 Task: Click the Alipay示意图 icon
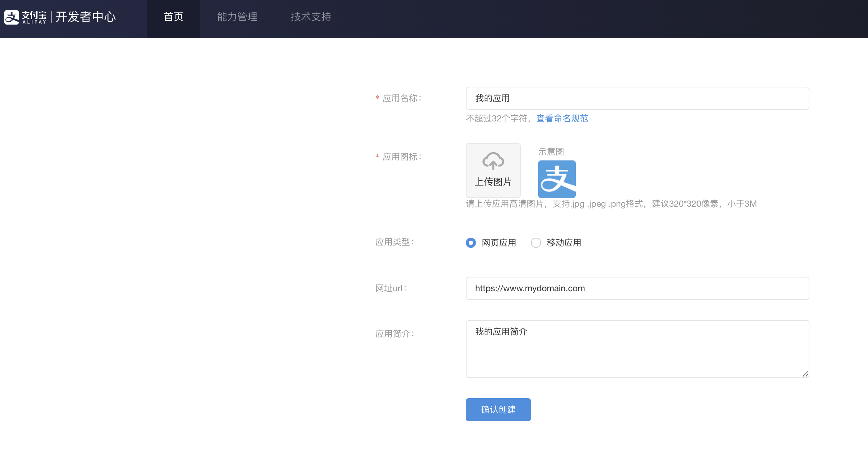556,179
